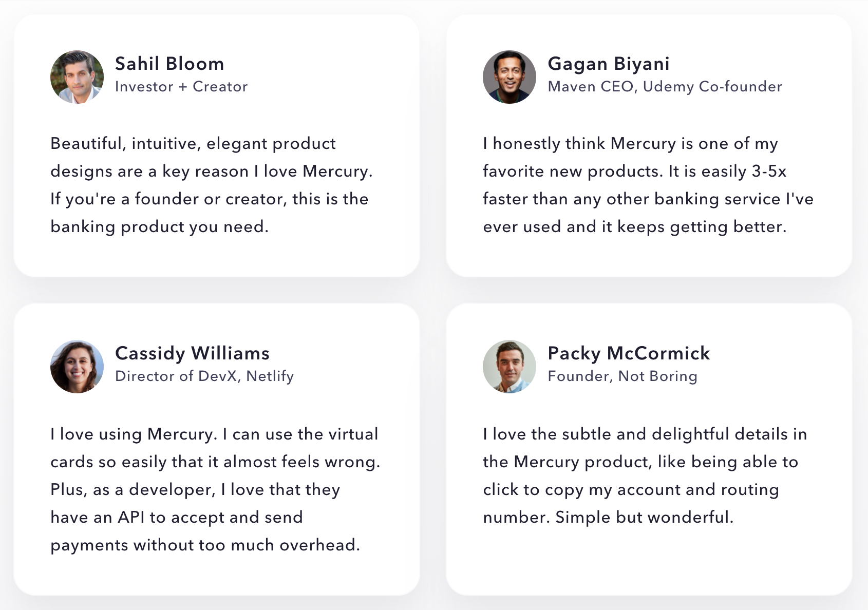868x610 pixels.
Task: Click 'Director of DevX, Netlify' subtitle
Action: click(x=204, y=376)
